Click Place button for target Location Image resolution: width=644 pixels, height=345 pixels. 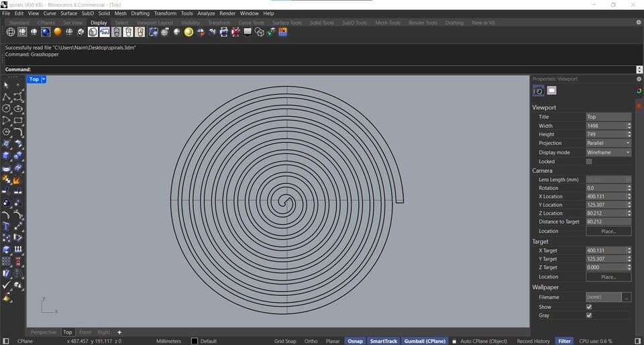click(608, 277)
